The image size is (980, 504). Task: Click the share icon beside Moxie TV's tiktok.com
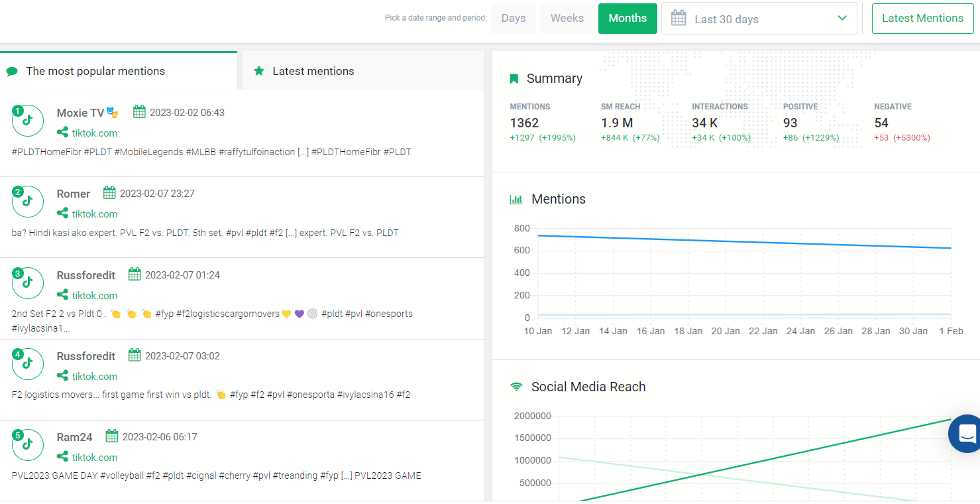click(62, 133)
